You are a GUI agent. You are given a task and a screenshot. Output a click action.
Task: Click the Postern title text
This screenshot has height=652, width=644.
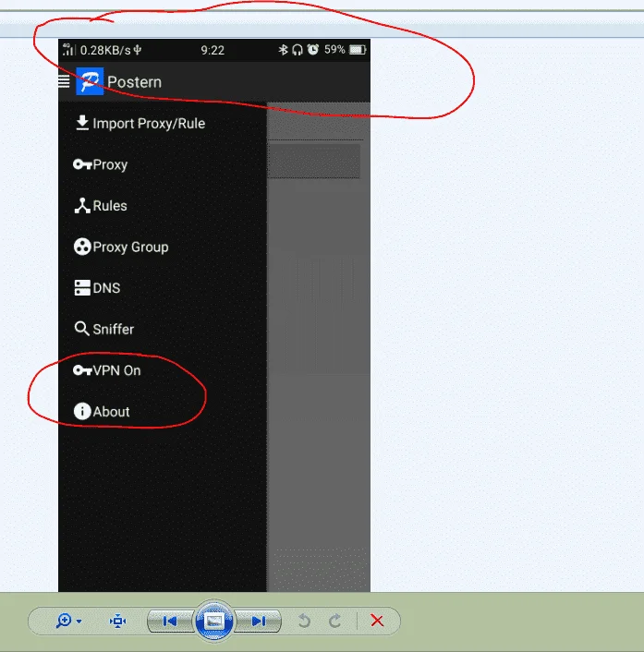click(134, 82)
